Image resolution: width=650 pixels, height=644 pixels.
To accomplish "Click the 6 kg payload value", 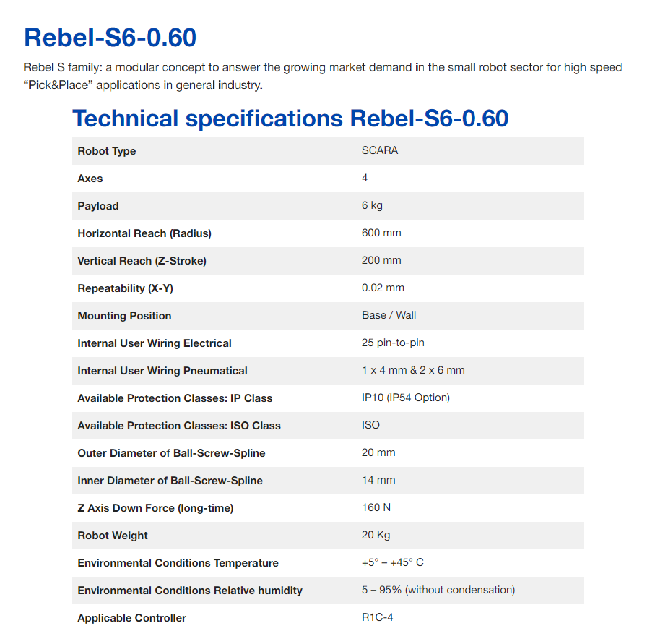I will point(372,205).
